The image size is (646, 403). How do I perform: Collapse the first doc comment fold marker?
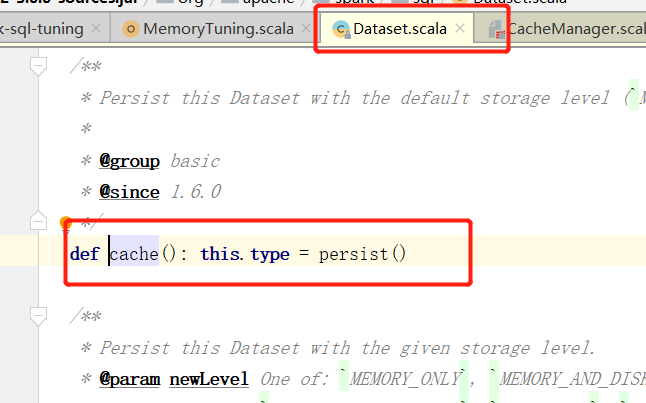click(39, 67)
